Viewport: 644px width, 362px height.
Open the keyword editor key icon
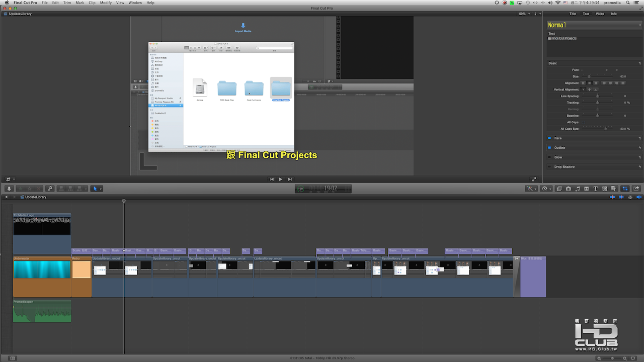pos(50,189)
